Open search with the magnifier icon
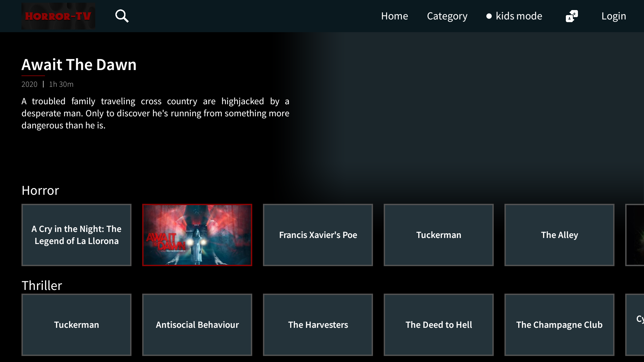This screenshot has height=362, width=644. tap(122, 16)
